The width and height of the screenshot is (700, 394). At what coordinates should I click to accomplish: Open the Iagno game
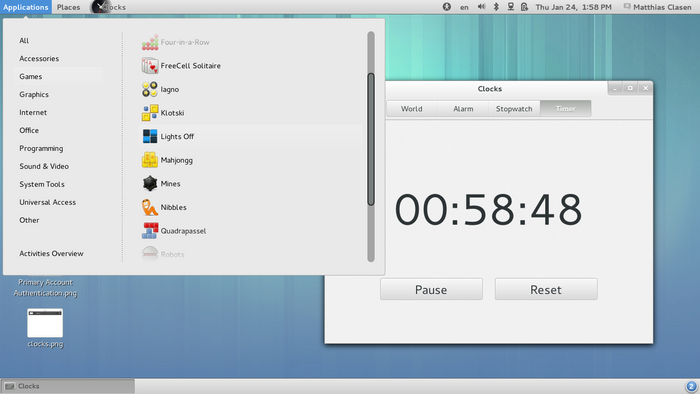coord(161,89)
